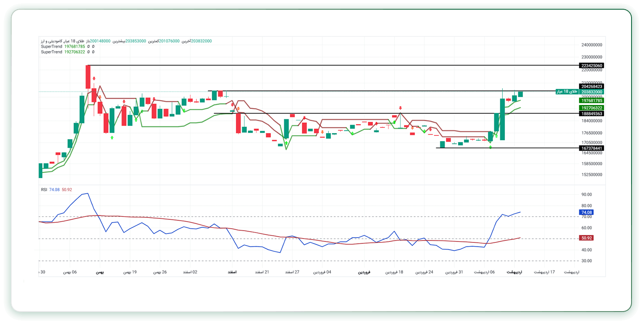
Task: Select the open value 200148000 in the legend
Action: [100, 41]
